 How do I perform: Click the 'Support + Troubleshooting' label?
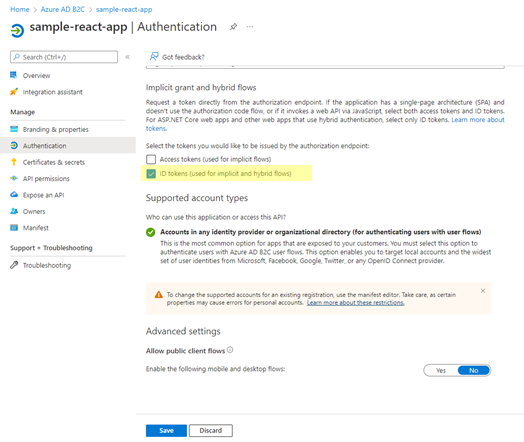(51, 248)
